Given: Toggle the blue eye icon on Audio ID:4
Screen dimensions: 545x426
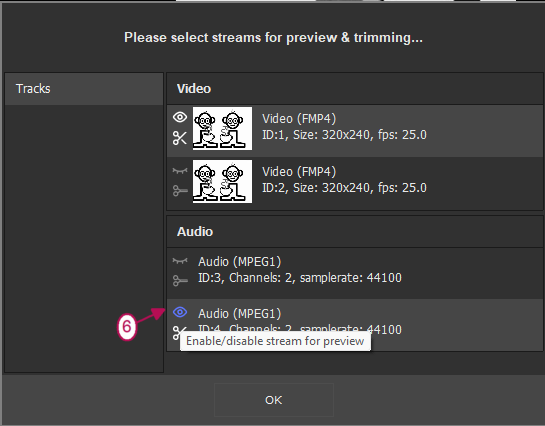Looking at the screenshot, I should pyautogui.click(x=180, y=312).
